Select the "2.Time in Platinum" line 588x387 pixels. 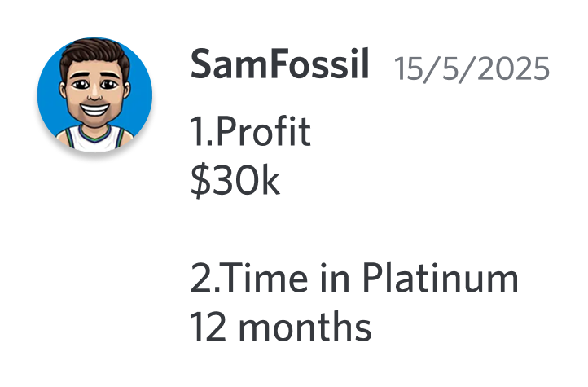pos(354,278)
